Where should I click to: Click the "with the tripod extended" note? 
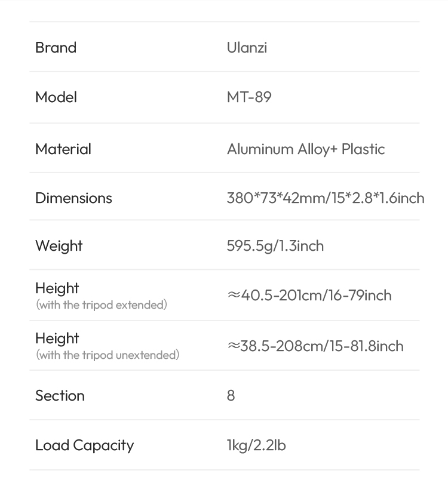[102, 305]
